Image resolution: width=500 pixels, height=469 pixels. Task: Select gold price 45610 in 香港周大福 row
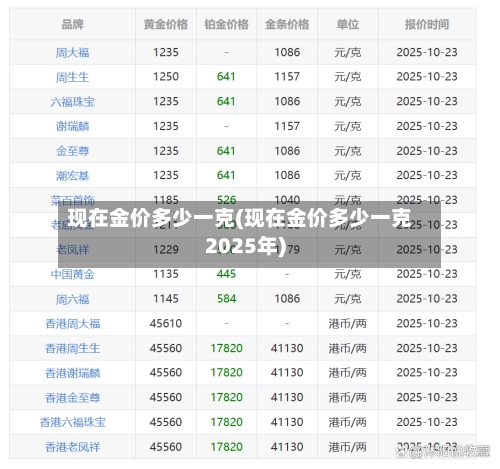point(166,323)
